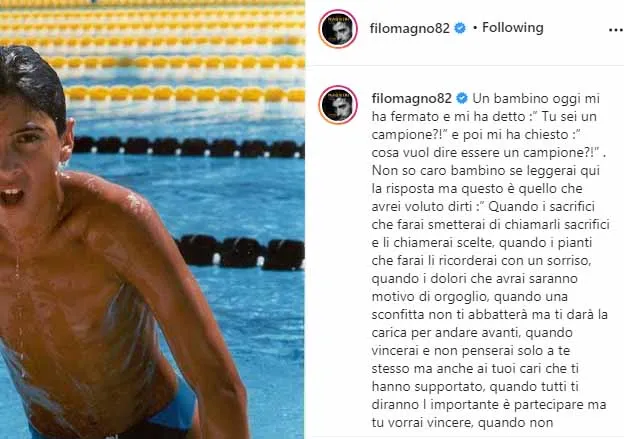624x439 pixels.
Task: Click the swimmer's blue swimsuit in the photo
Action: tap(177, 410)
